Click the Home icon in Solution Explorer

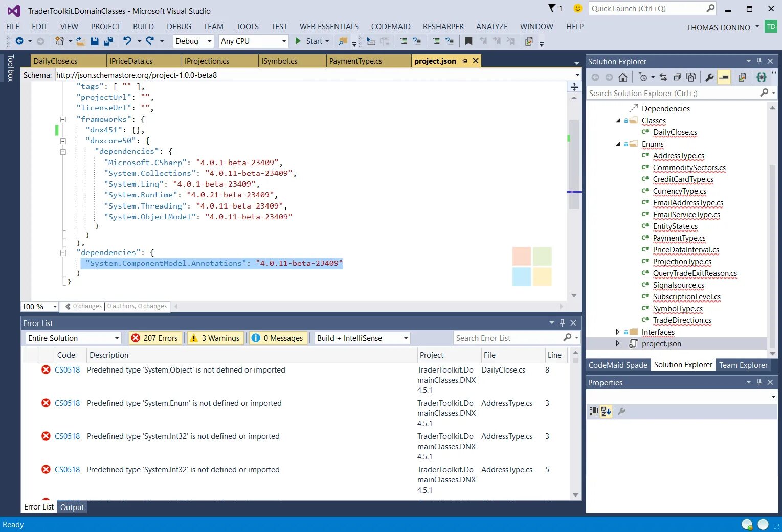622,78
